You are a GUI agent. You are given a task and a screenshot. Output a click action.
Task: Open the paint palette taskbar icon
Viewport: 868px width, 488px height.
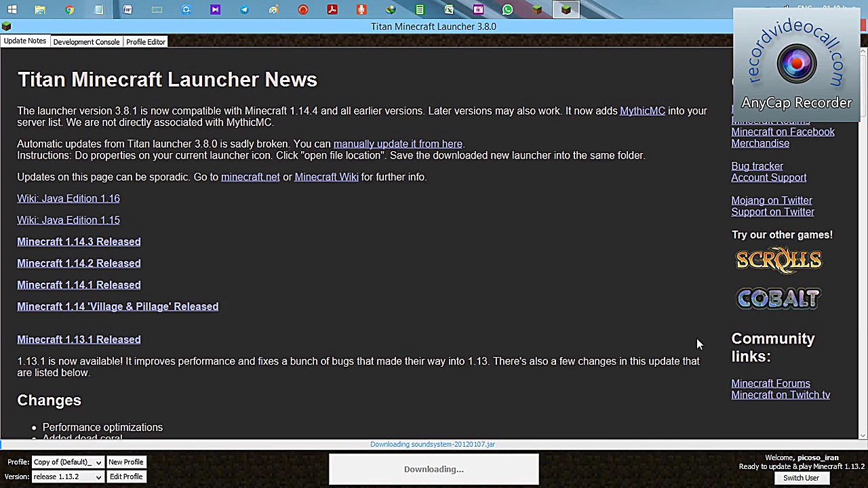(x=273, y=9)
